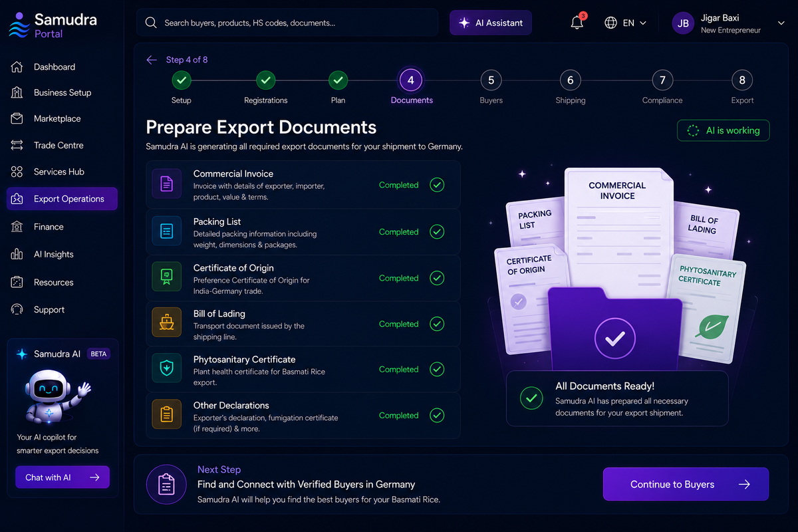Image resolution: width=798 pixels, height=532 pixels.
Task: Click the Marketplace bag icon
Action: tap(17, 118)
